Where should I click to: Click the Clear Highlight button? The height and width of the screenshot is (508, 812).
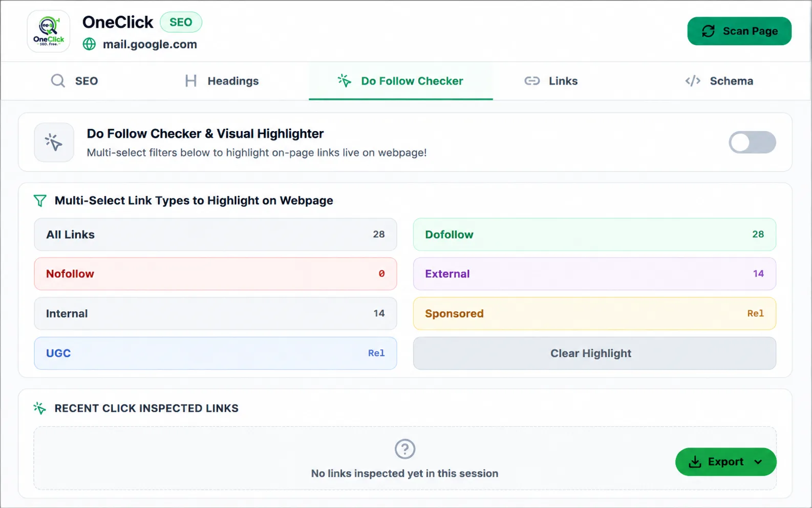(594, 353)
